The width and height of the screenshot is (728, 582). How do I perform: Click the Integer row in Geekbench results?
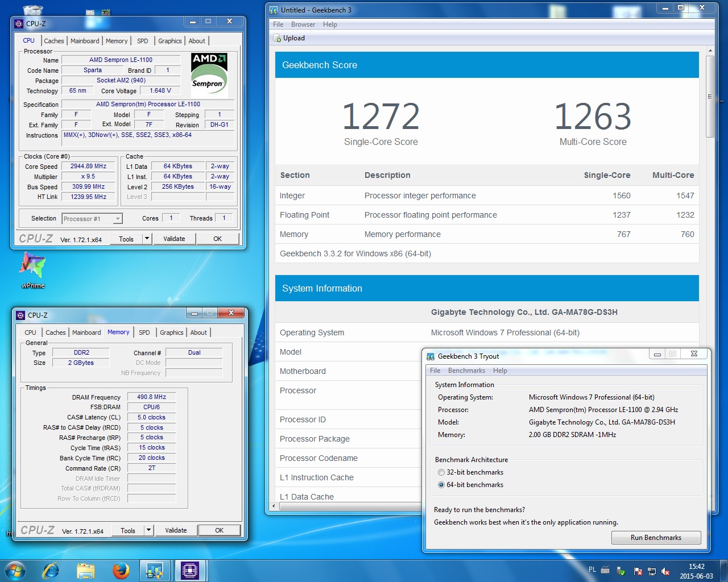[487, 196]
